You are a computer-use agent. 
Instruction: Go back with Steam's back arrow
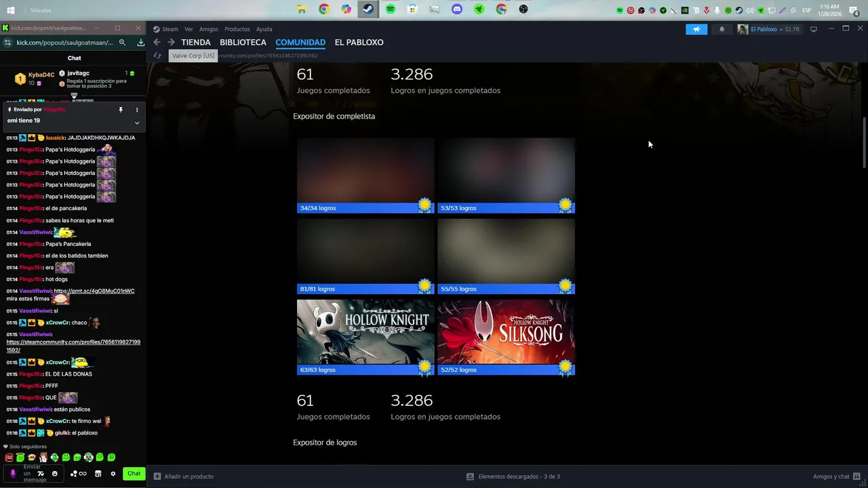(x=157, y=42)
